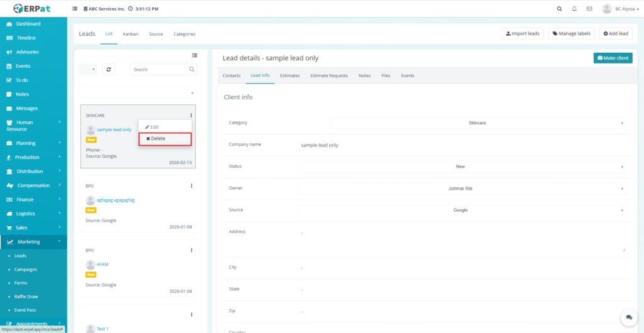
Task: Toggle the sidebar hamburger menu icon
Action: tap(75, 9)
